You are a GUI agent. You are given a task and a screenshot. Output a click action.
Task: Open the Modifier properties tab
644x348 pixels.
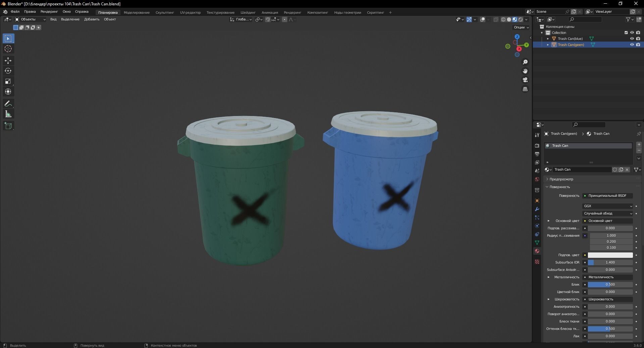[537, 209]
